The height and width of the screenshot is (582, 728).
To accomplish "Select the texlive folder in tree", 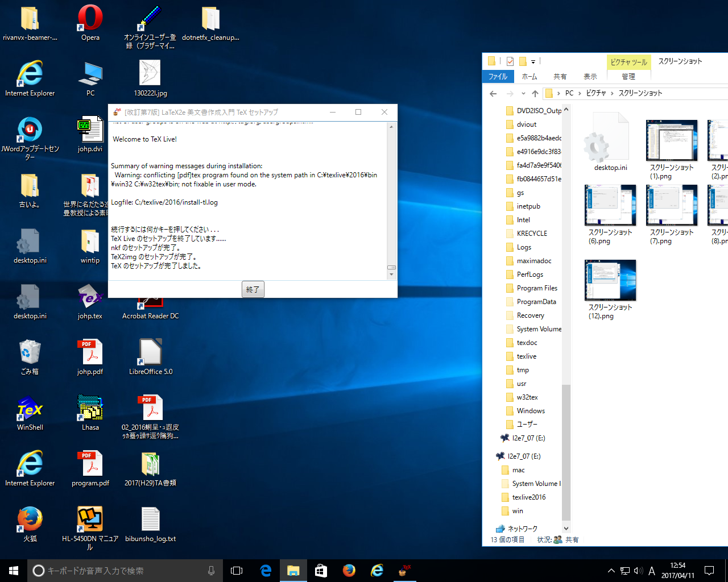I will pos(527,356).
